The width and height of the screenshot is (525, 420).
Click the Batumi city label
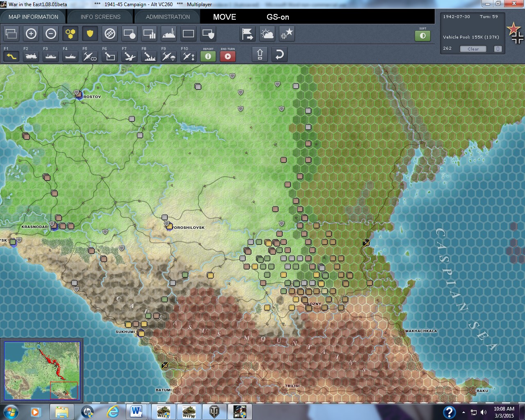pyautogui.click(x=164, y=390)
